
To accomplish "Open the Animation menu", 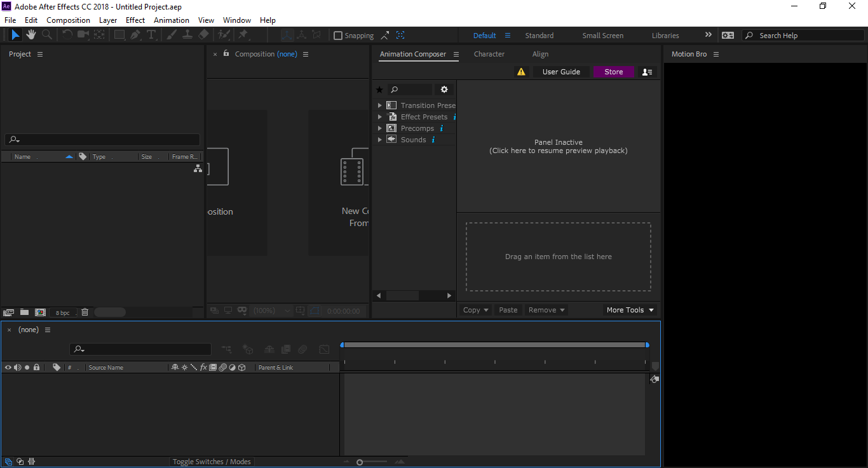I will point(172,20).
